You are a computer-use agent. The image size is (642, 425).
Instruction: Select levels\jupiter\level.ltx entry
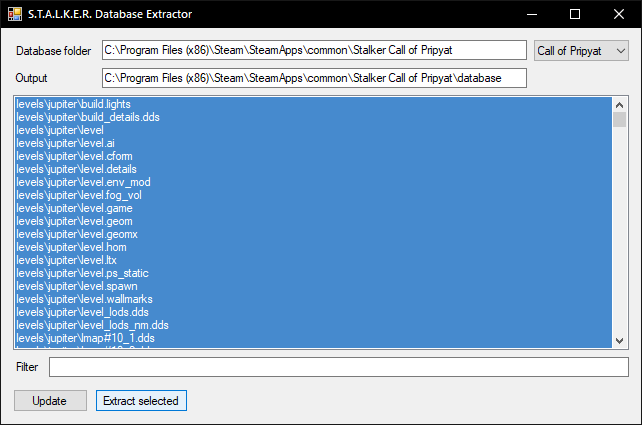pos(314,260)
